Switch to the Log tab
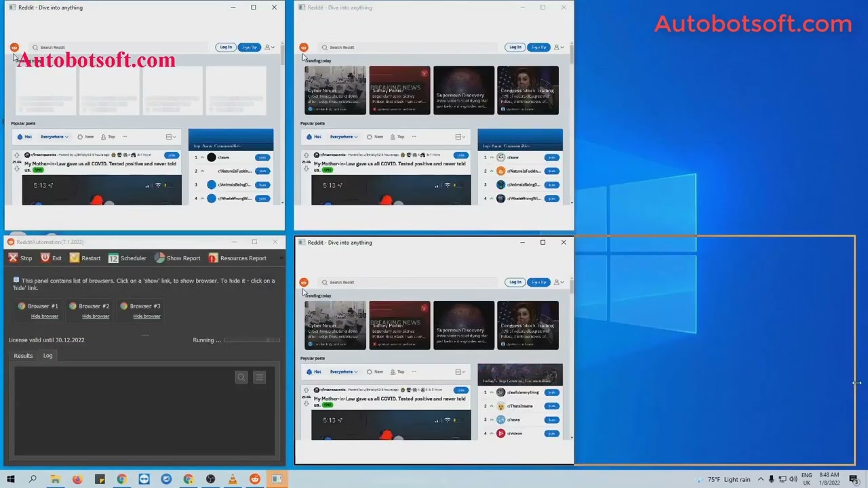Screen dimensions: 868x488 (47, 356)
